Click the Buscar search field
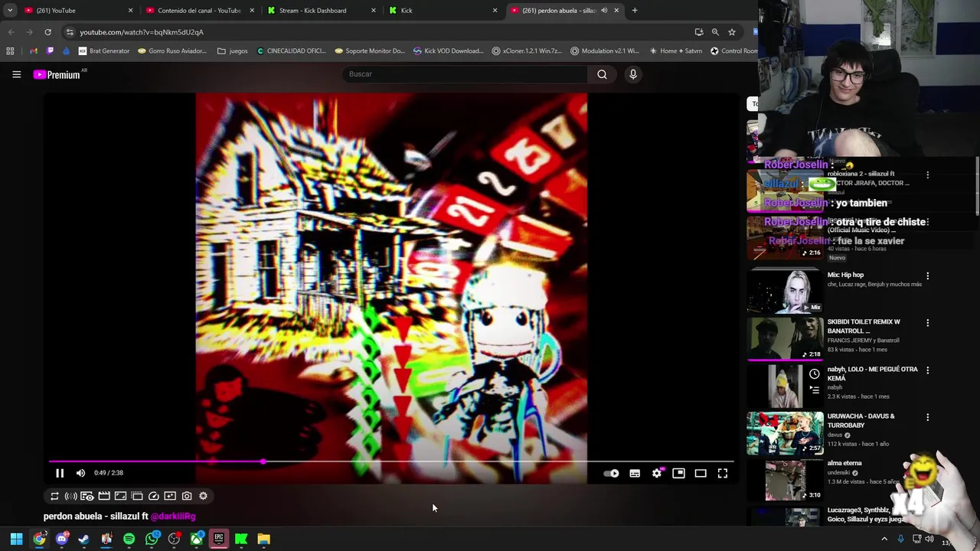Screen dimensions: 980x551 [x=465, y=74]
